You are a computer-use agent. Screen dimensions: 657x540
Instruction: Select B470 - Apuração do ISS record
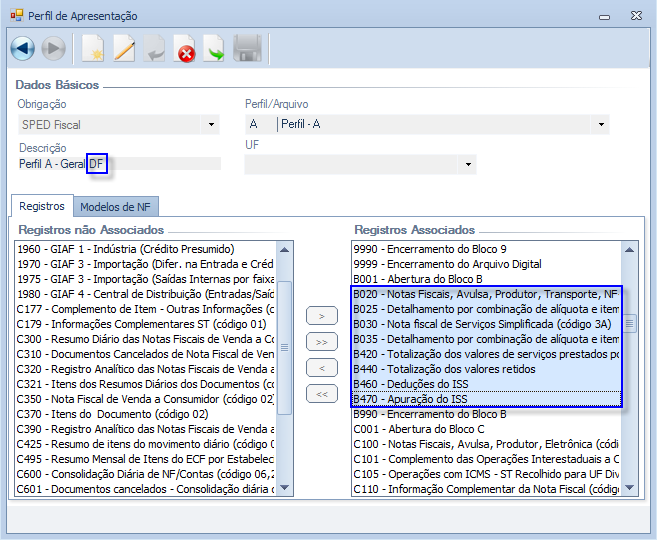click(x=486, y=399)
